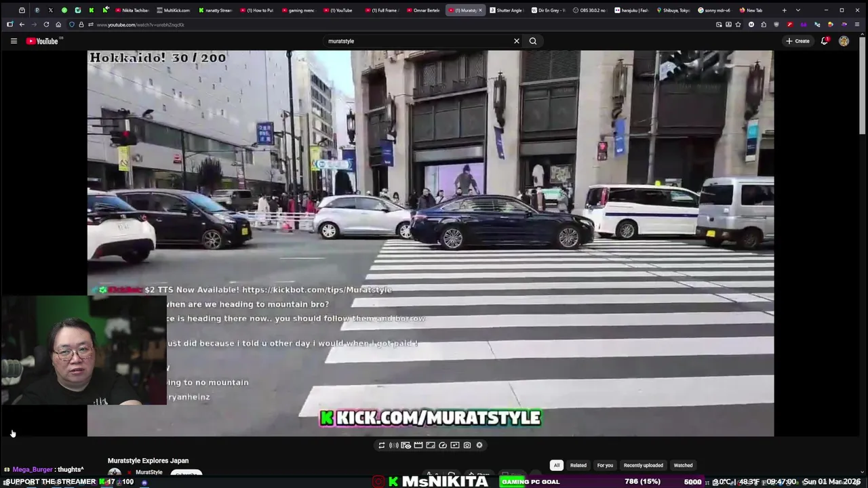Toggle the playback speed gauge icon
The height and width of the screenshot is (488, 868).
coord(443,445)
